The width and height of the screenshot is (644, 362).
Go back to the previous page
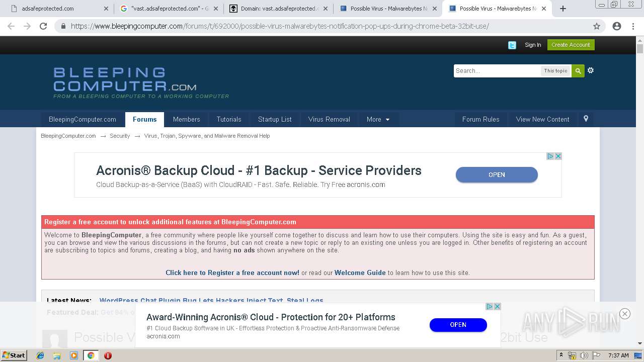(x=11, y=26)
